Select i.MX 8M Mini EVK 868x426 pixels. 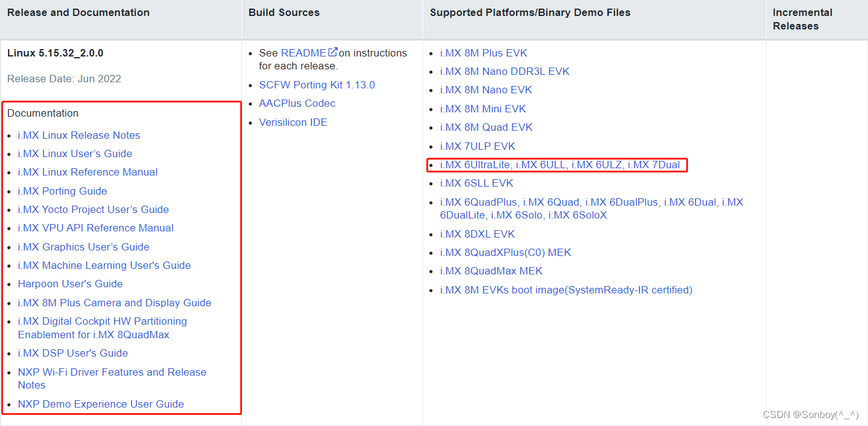click(483, 109)
